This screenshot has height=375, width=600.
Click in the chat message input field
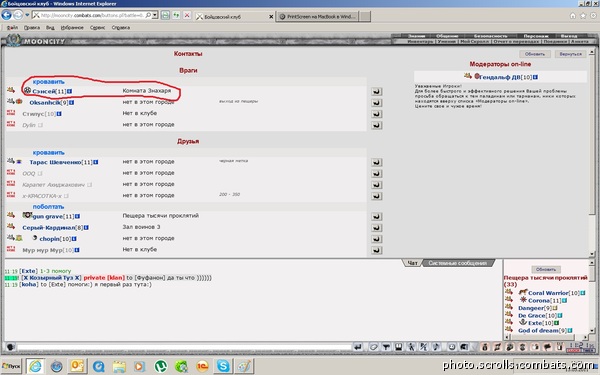[184, 347]
